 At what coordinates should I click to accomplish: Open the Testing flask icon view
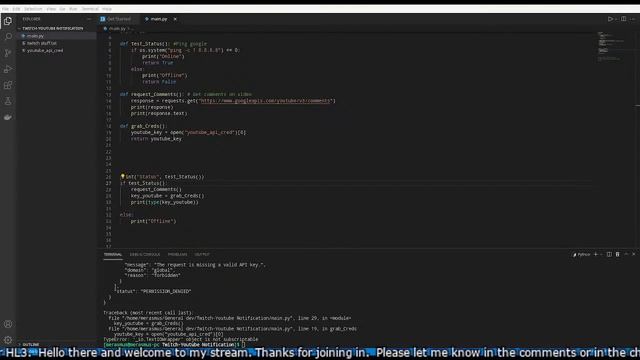point(8,101)
